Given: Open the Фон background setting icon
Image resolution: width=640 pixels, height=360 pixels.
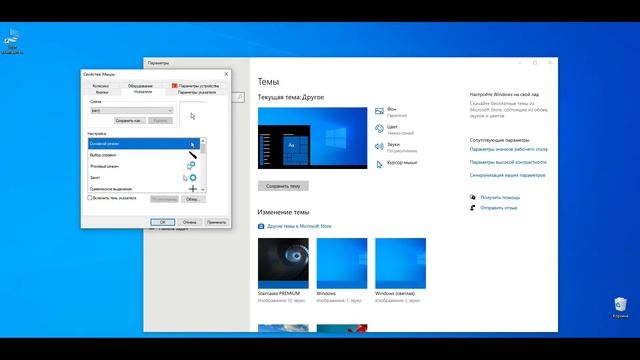Looking at the screenshot, I should [x=379, y=111].
